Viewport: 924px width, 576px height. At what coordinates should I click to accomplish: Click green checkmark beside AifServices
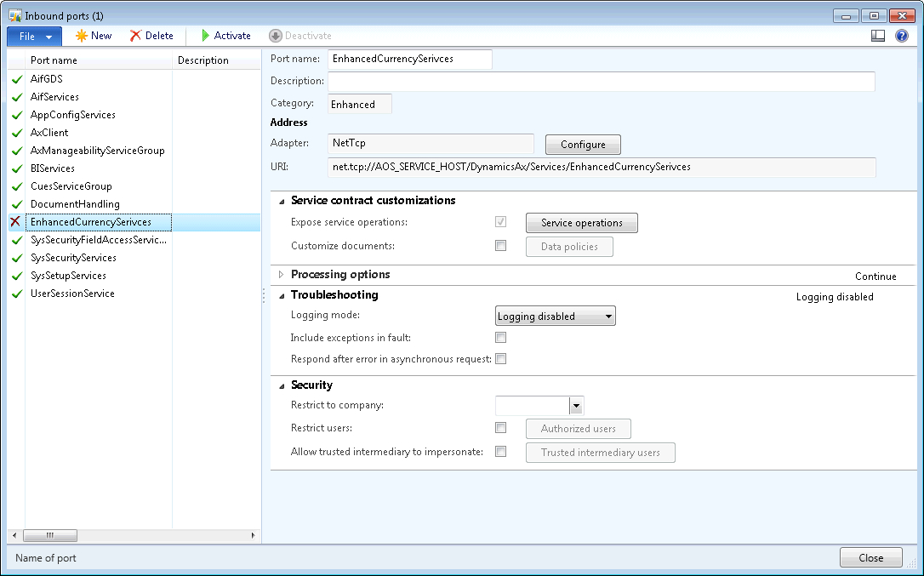point(17,97)
